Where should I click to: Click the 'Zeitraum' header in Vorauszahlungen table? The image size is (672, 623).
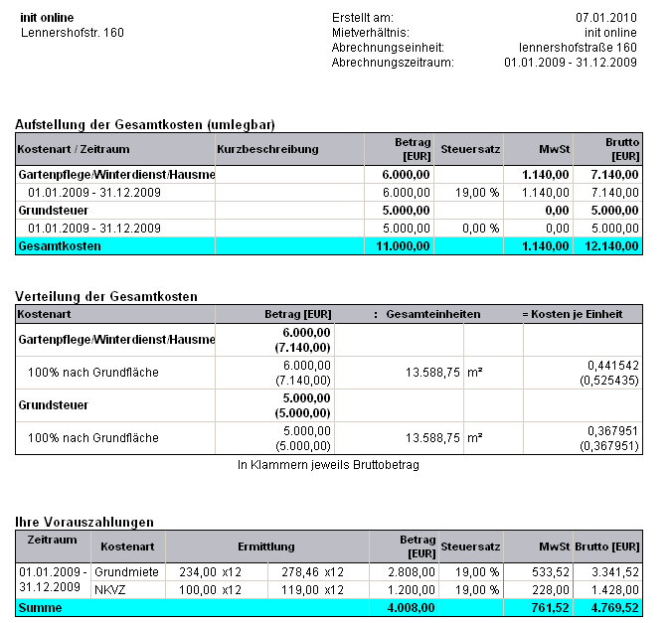[x=53, y=540]
